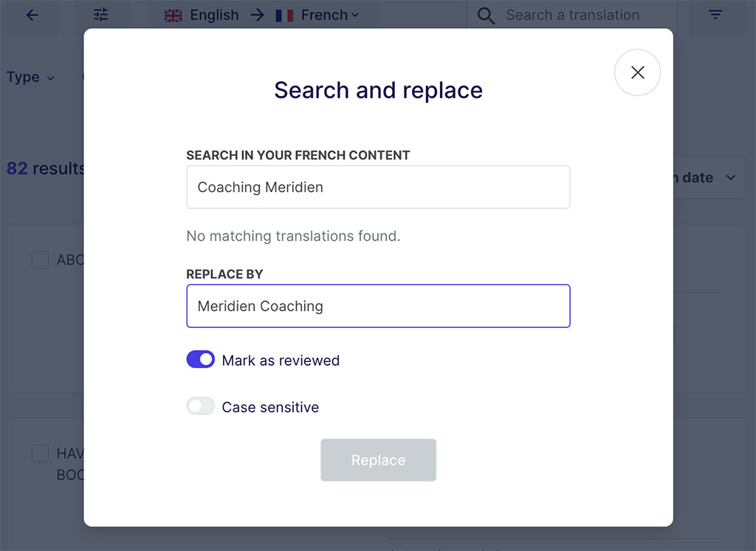Screen dimensions: 756x551
Task: Click the Replace button
Action: (378, 459)
